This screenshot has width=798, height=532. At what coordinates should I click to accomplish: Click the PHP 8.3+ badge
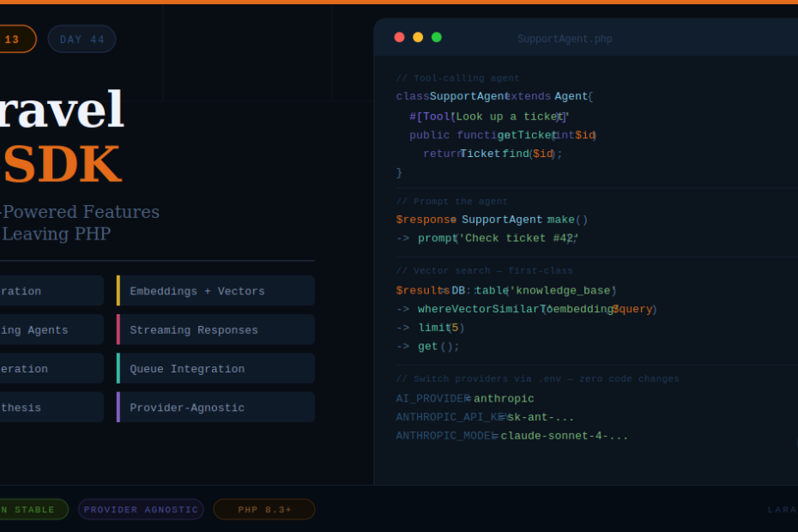[264, 510]
